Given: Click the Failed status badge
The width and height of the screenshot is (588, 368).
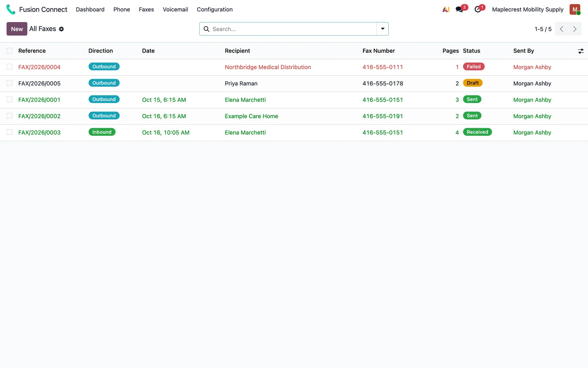Looking at the screenshot, I should click(x=474, y=67).
